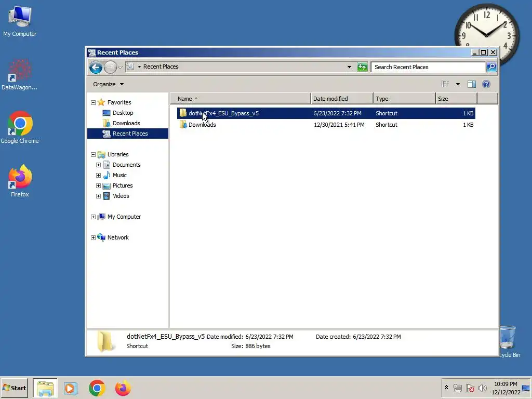Expand the My Computer tree node

tap(94, 217)
